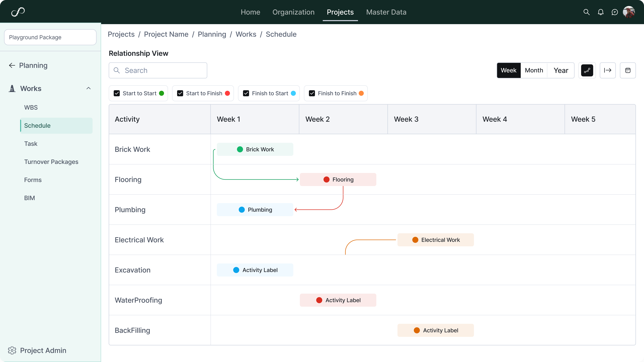Switch to Year view

pyautogui.click(x=561, y=70)
